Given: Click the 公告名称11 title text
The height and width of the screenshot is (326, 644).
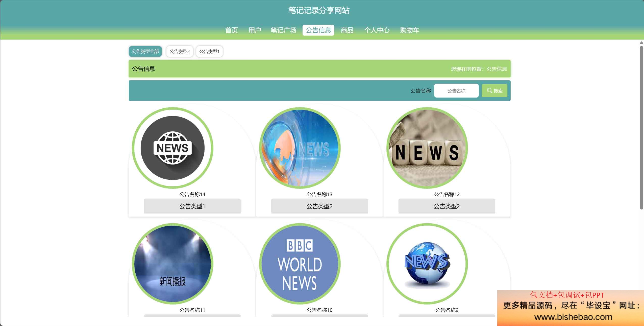Looking at the screenshot, I should pyautogui.click(x=192, y=310).
